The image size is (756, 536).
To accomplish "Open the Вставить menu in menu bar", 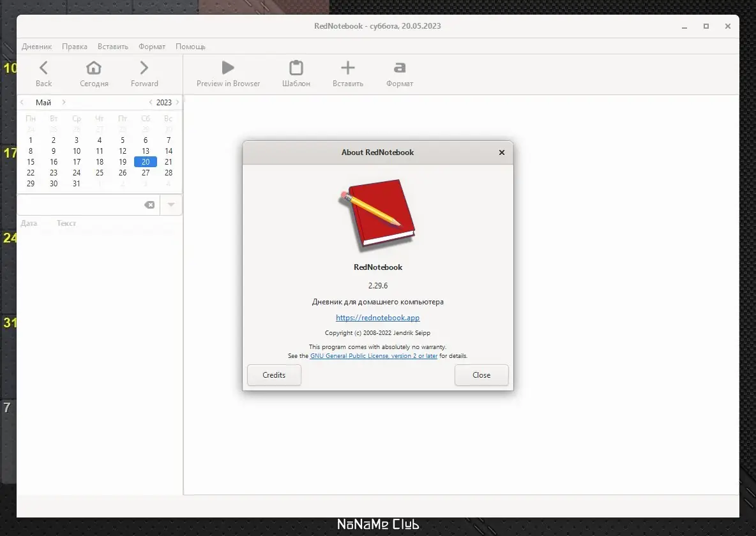I will pyautogui.click(x=113, y=47).
